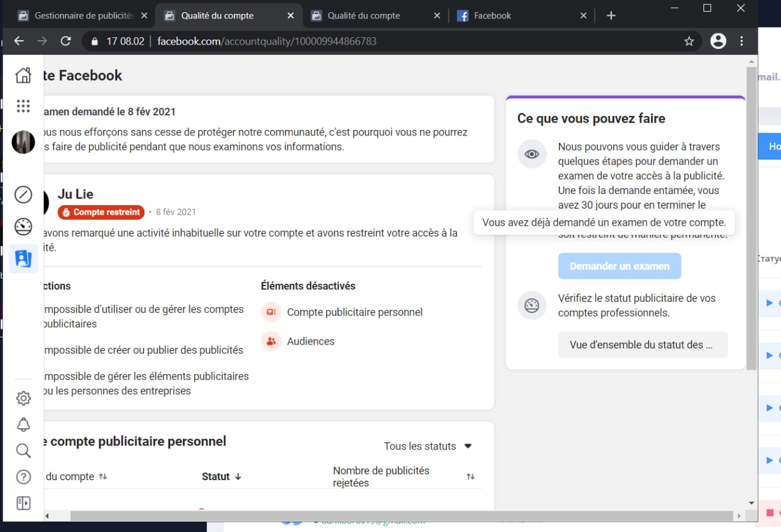The width and height of the screenshot is (781, 532).
Task: Click the Demander un examen button
Action: coord(619,266)
